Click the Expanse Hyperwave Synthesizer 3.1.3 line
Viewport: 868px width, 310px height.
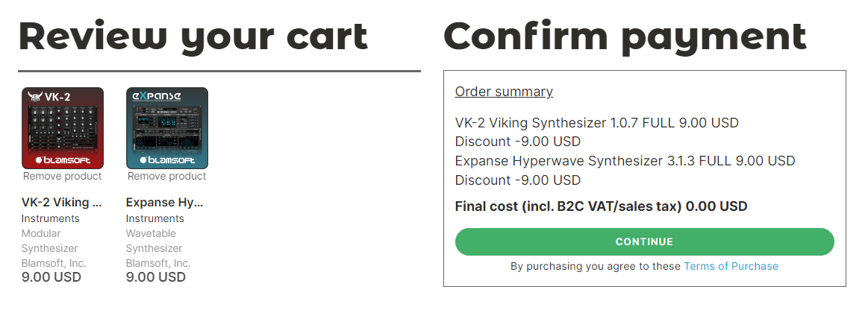coord(625,161)
